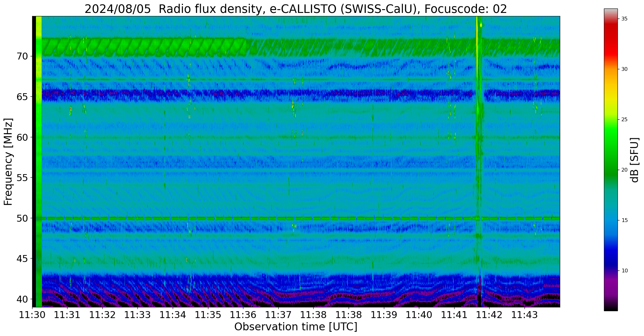The width and height of the screenshot is (644, 336).
Task: Click the 11:41 time axis label
Action: pyautogui.click(x=454, y=315)
